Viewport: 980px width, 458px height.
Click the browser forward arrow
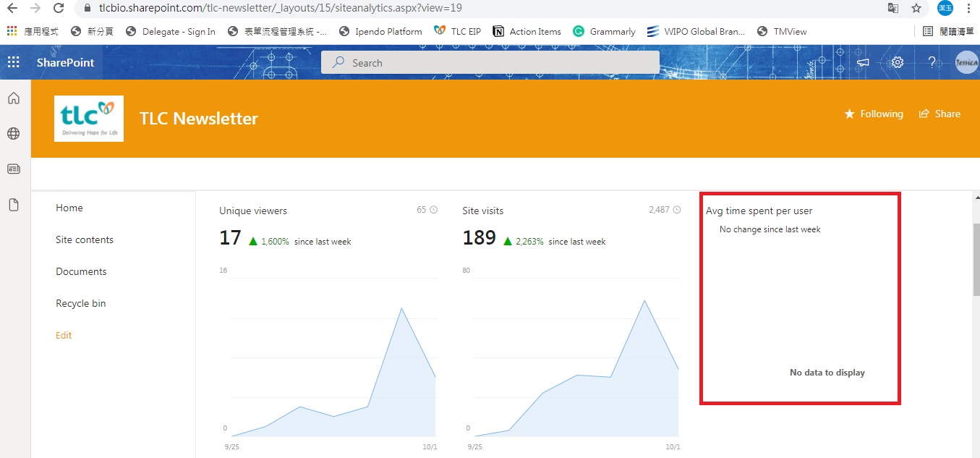pos(35,9)
